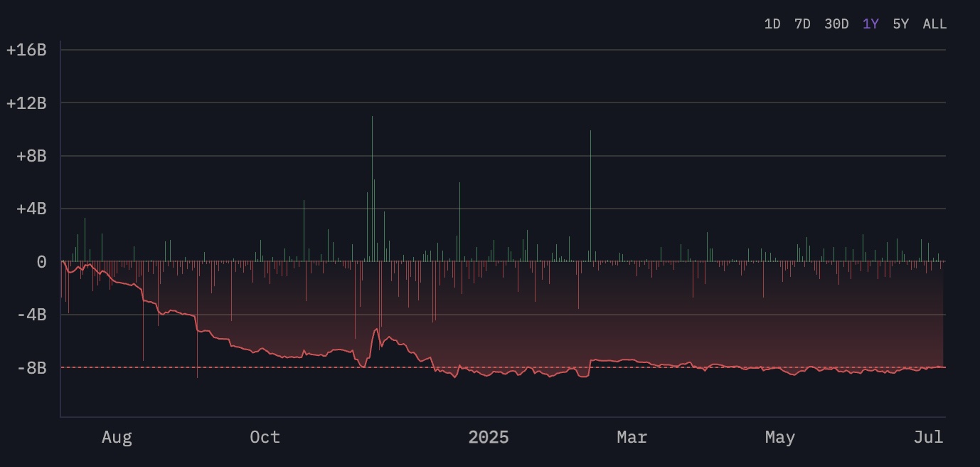Click the +4B y-axis label

coord(31,209)
